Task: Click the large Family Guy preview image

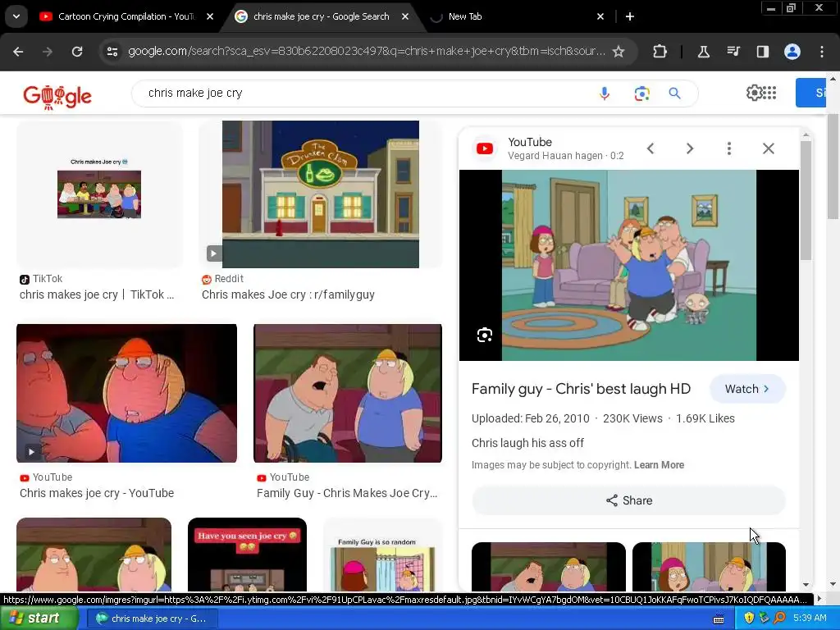Action: [x=629, y=265]
